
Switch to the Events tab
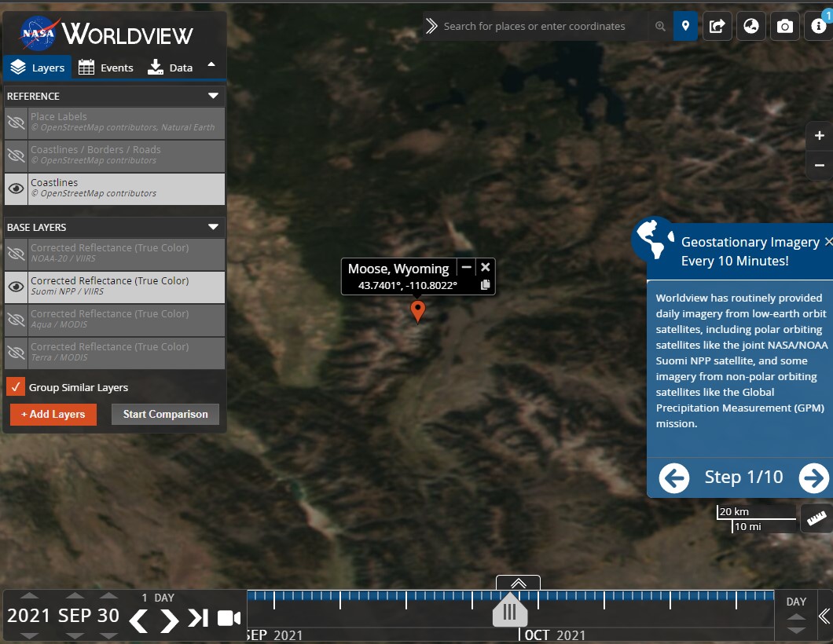pyautogui.click(x=106, y=68)
